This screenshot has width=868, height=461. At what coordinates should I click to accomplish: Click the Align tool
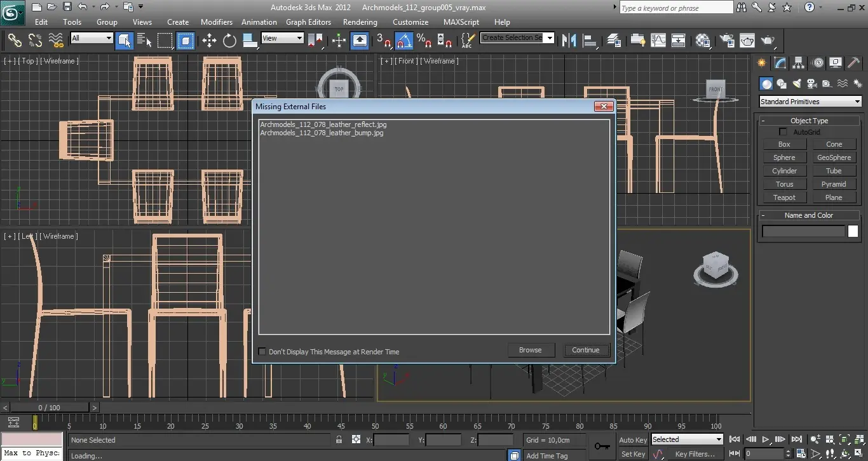(x=590, y=40)
